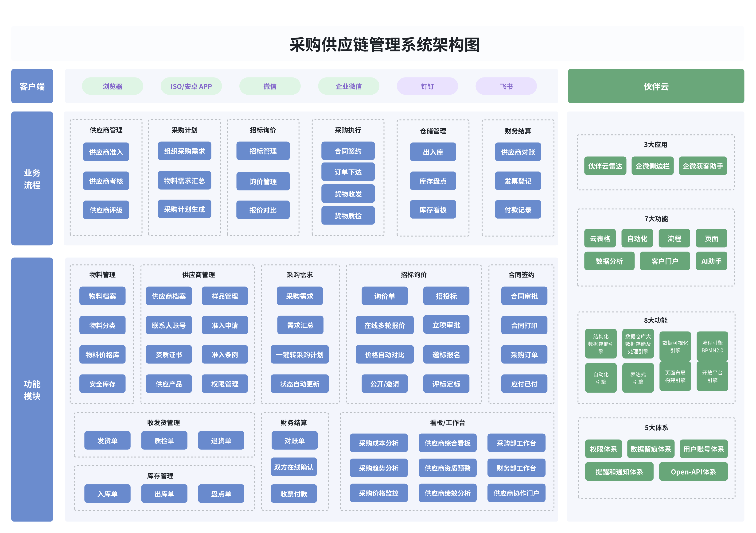Open the 订单下达 block
This screenshot has width=756, height=533.
pyautogui.click(x=348, y=172)
